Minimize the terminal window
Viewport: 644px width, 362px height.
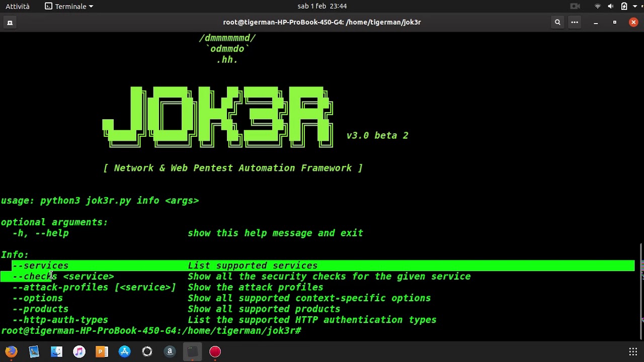(596, 22)
